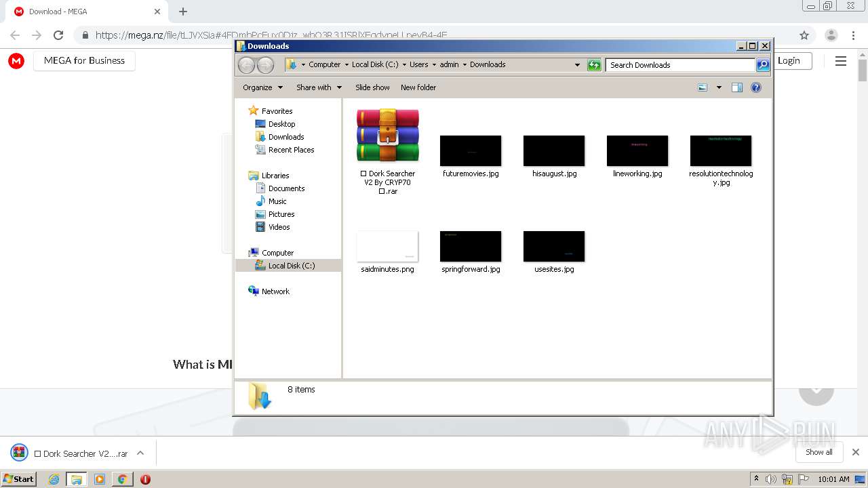Open Windows Explorer taskbar icon
The width and height of the screenshot is (868, 488).
point(77,479)
